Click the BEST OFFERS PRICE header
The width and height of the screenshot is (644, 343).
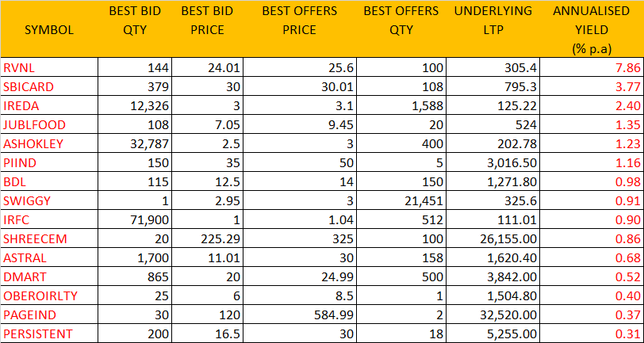298,21
